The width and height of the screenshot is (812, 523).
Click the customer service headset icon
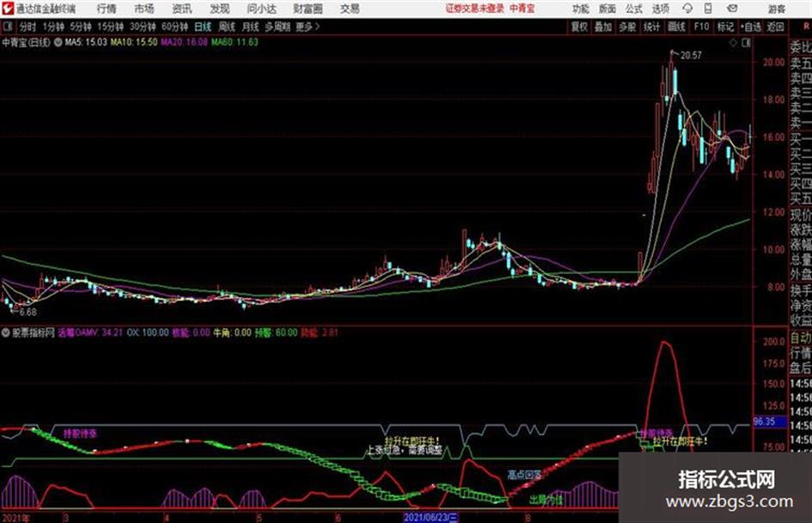click(687, 9)
